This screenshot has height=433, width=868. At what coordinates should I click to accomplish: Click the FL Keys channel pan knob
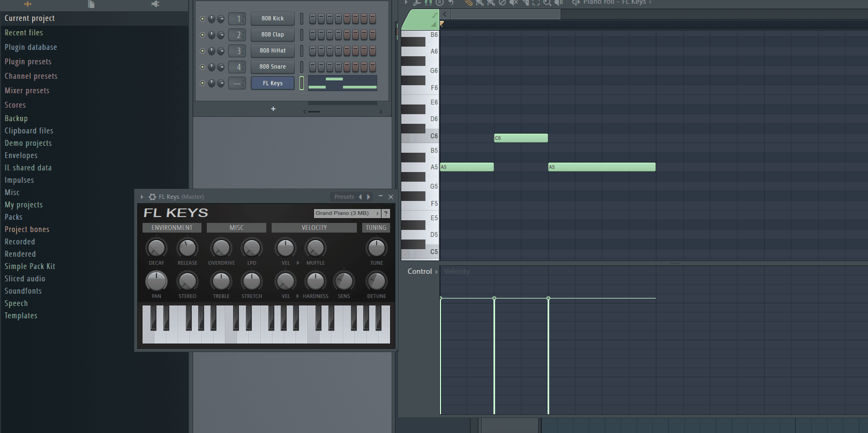click(212, 83)
